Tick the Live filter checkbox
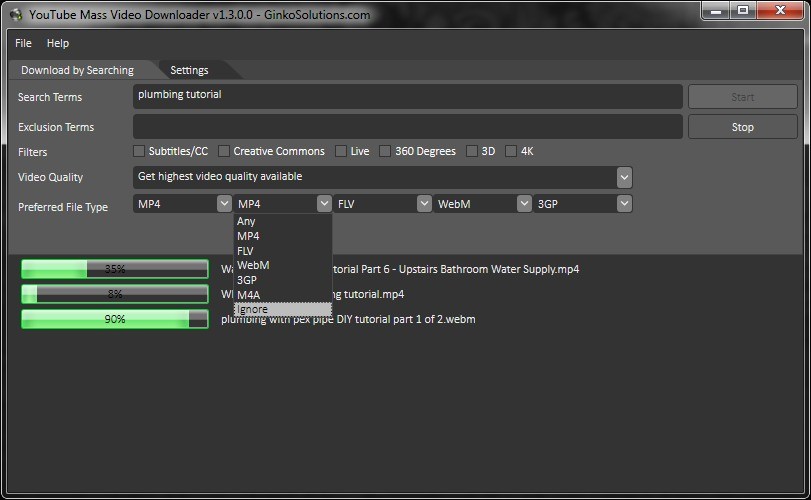Viewport: 811px width, 500px height. 340,151
